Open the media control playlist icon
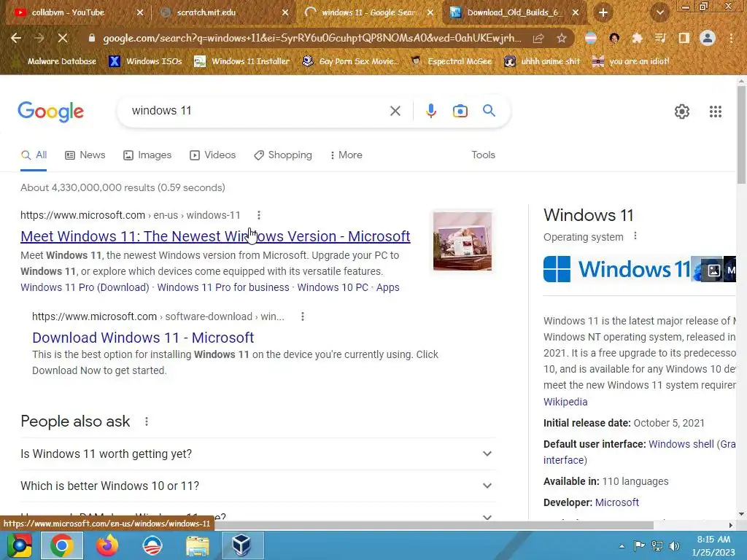Screen dimensions: 747x560 point(660,38)
